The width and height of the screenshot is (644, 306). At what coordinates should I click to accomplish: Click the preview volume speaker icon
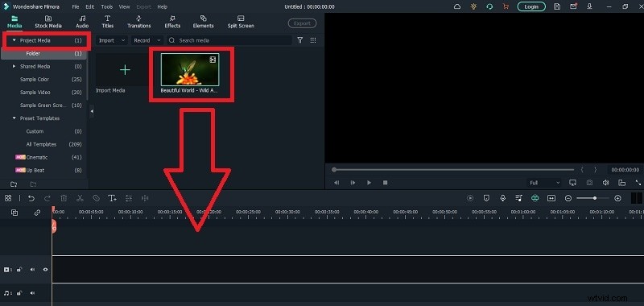coord(605,183)
